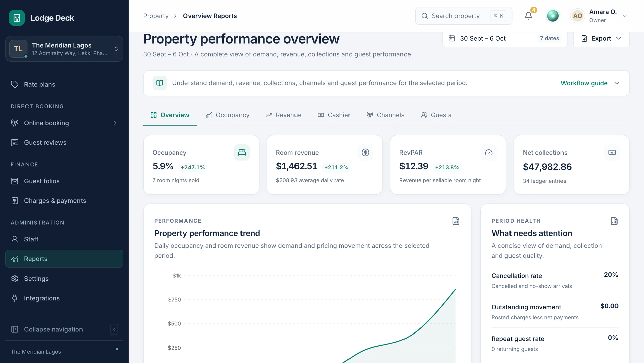Open Settings from sidebar

64,279
